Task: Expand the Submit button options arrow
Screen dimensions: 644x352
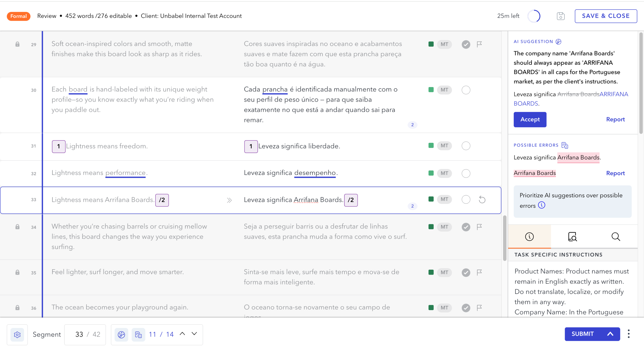Action: (x=610, y=334)
